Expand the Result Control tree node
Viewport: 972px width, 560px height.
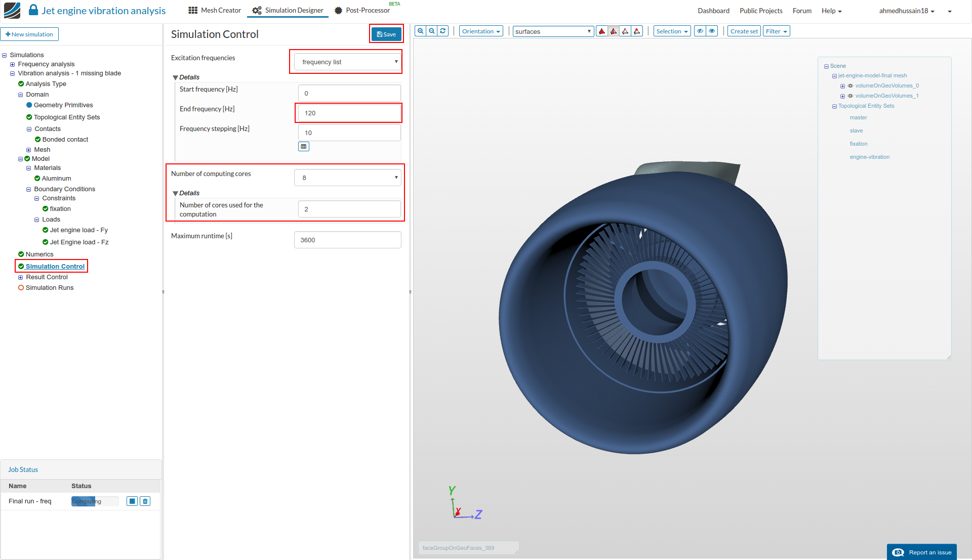(21, 277)
